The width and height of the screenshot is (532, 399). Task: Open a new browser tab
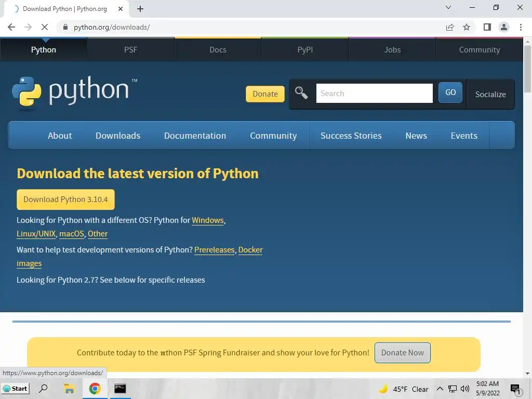pos(140,9)
